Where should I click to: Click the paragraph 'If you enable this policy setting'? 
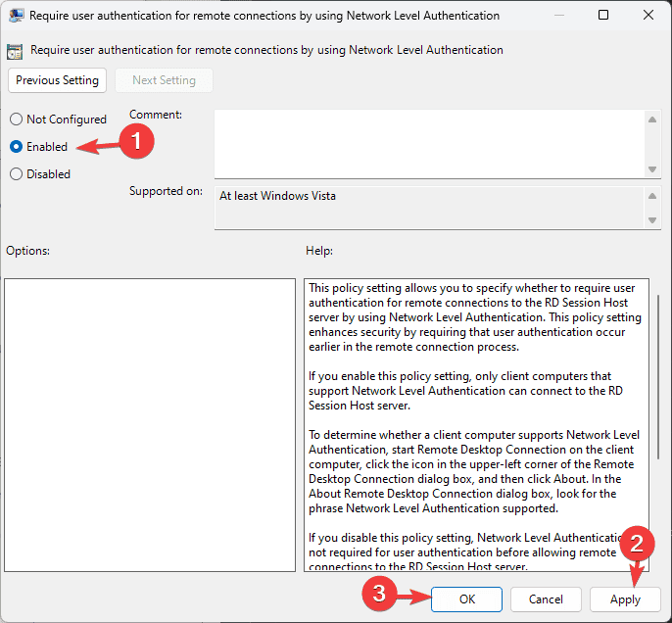pyautogui.click(x=466, y=390)
